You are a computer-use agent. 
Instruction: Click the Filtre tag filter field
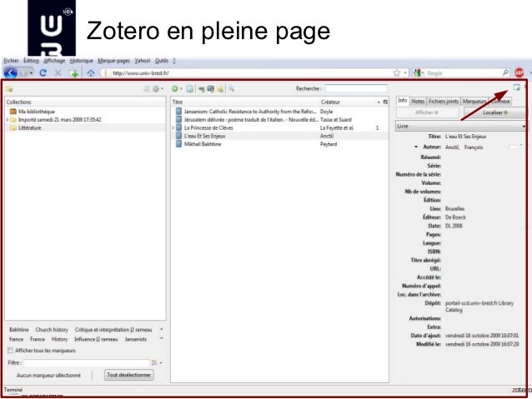pyautogui.click(x=87, y=362)
